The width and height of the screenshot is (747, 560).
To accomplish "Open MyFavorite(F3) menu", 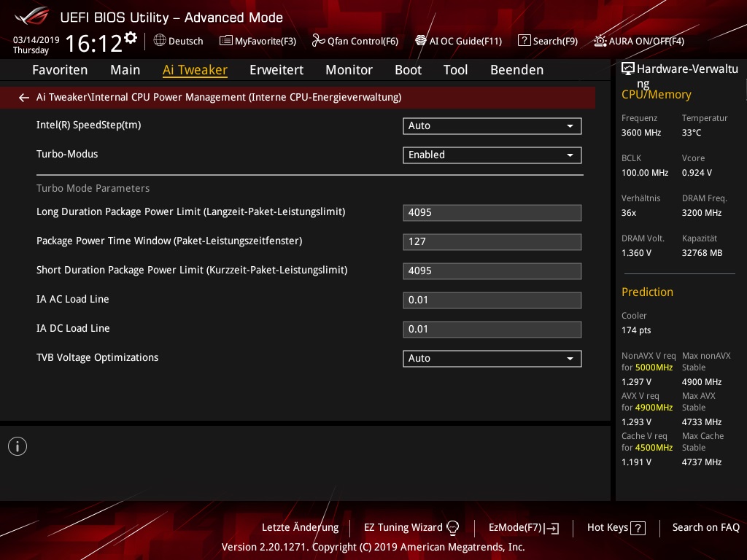I will tap(266, 41).
